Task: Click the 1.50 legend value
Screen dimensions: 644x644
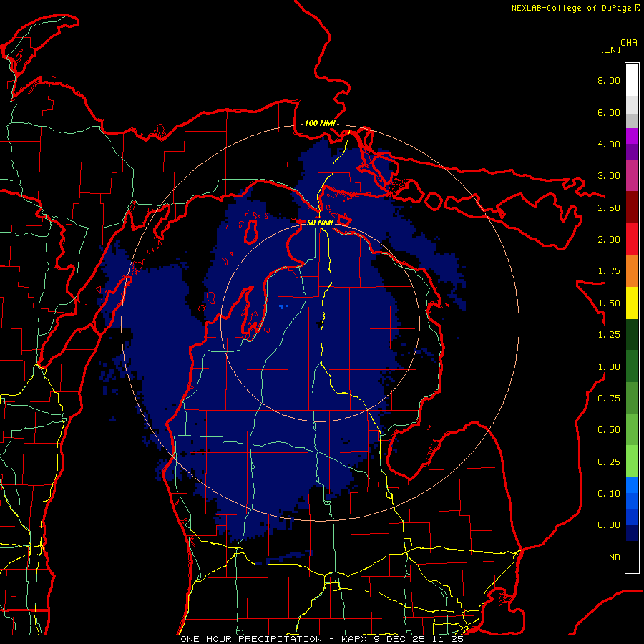Action: pyautogui.click(x=609, y=303)
